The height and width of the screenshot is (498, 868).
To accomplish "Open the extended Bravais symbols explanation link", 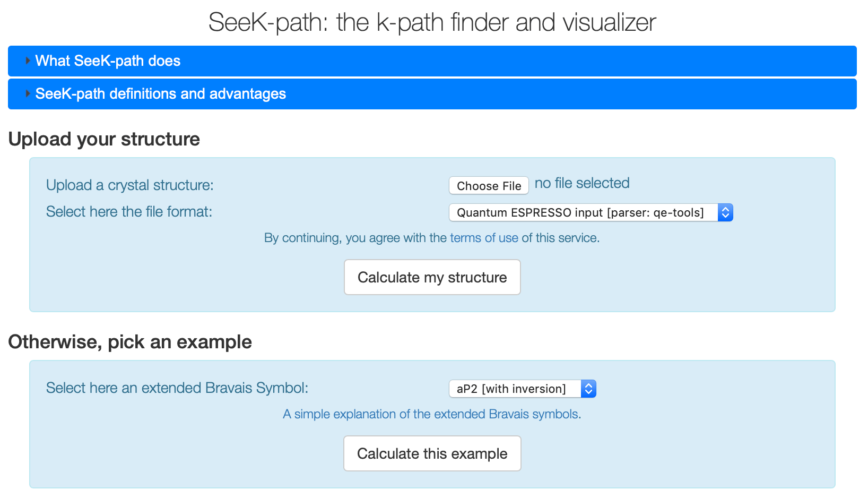I will point(431,414).
